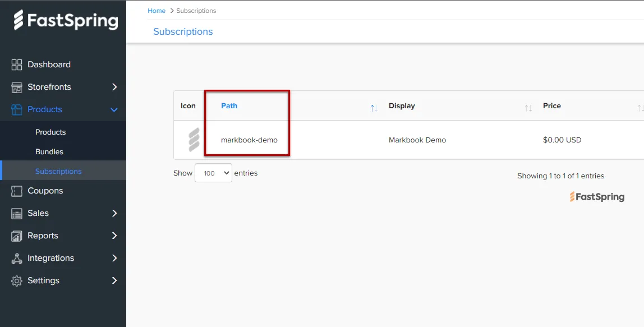Sort by the Display column arrows
Viewport: 644px width, 327px height.
point(528,108)
